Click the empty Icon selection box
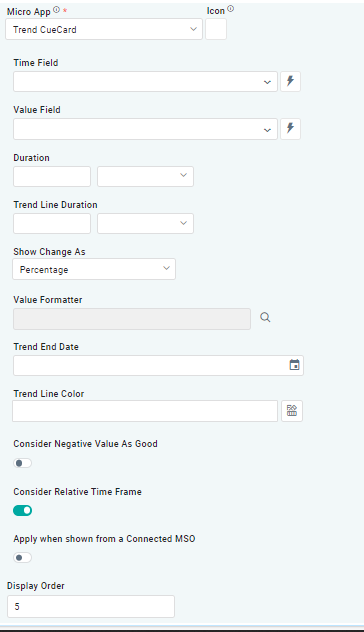364x632 pixels. 216,29
